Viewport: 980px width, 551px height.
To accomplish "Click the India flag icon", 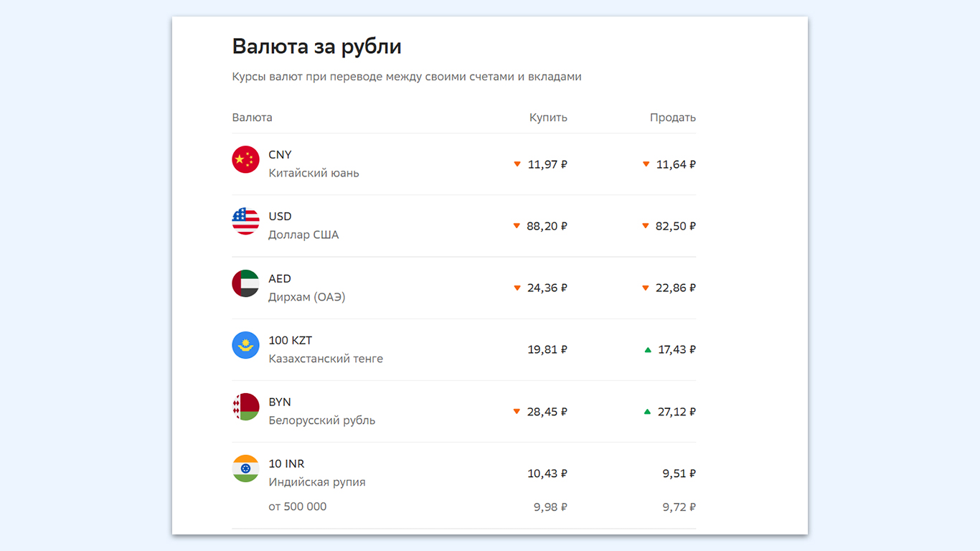I will [245, 468].
